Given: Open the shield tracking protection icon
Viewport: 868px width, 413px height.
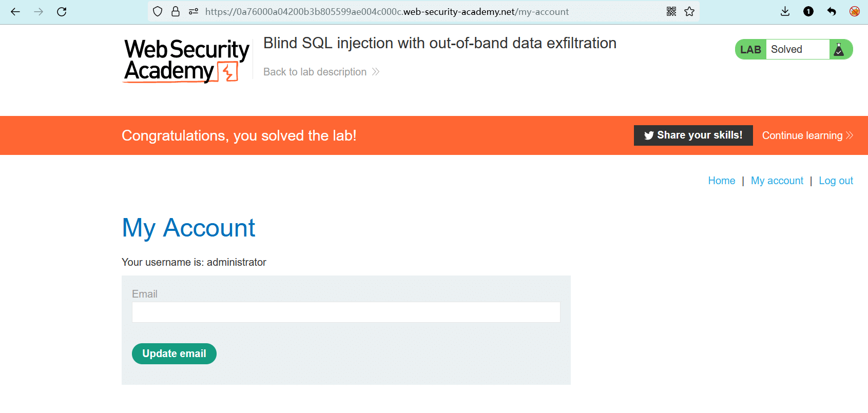Looking at the screenshot, I should 158,12.
